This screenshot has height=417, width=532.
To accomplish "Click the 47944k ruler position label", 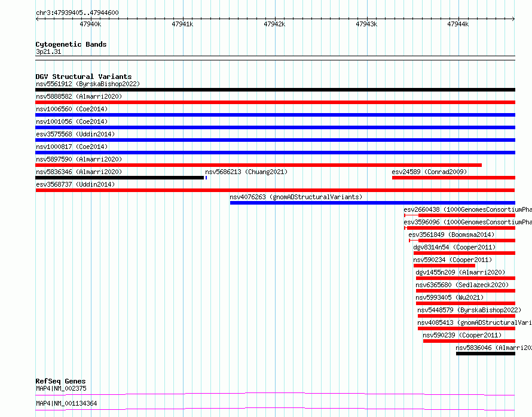I will 458,24.
